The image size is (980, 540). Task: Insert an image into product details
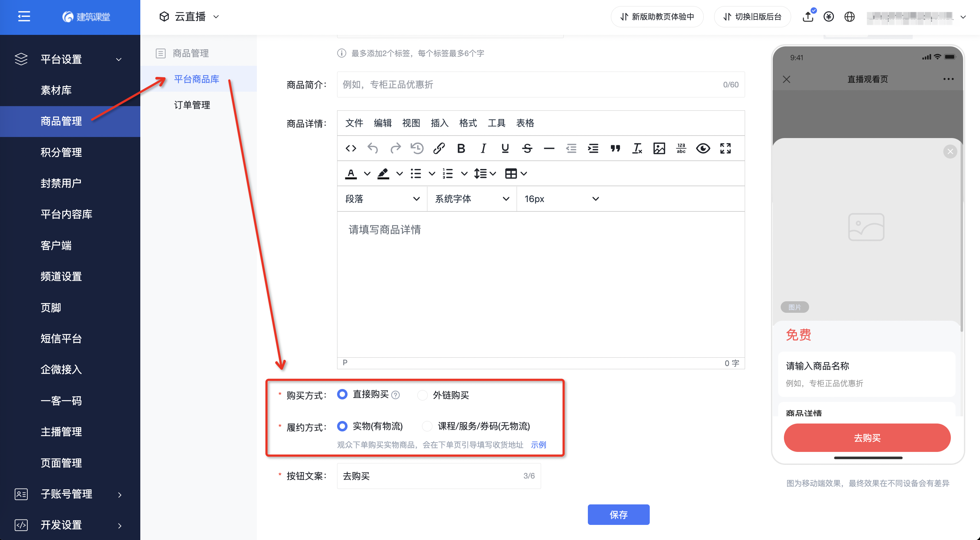click(659, 148)
